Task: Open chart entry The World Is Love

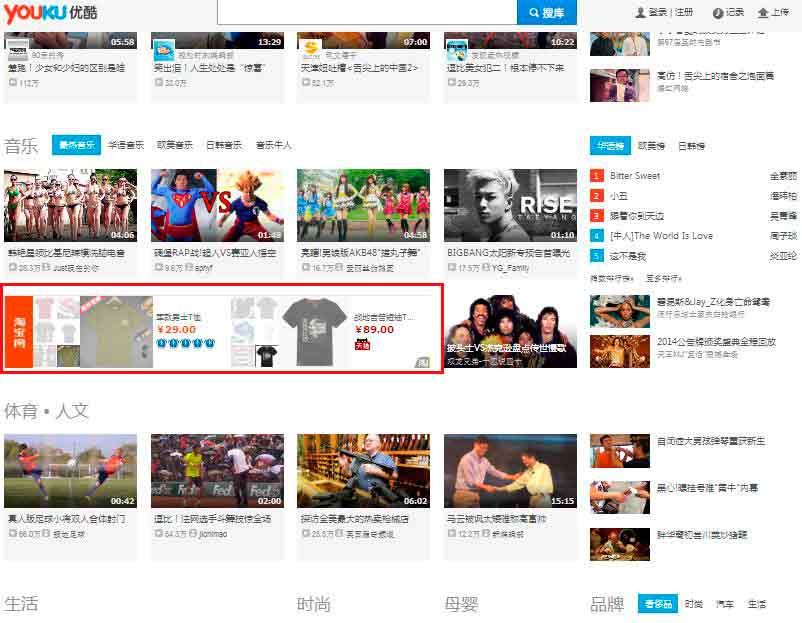Action: click(661, 235)
